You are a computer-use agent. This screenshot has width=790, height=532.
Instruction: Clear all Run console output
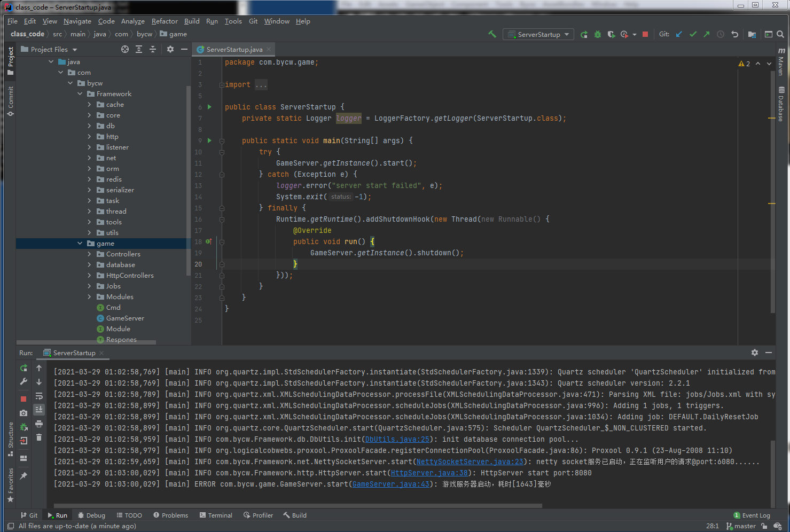pos(39,437)
